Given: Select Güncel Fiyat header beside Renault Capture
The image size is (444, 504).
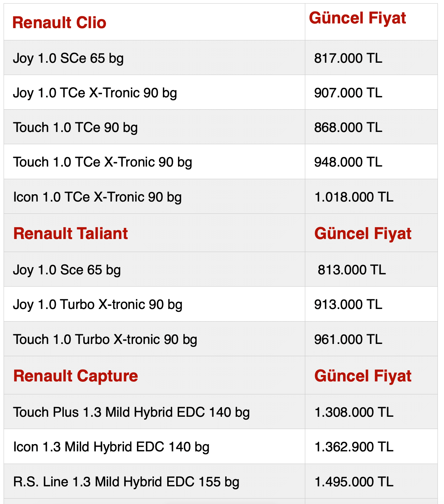Looking at the screenshot, I should [x=363, y=376].
